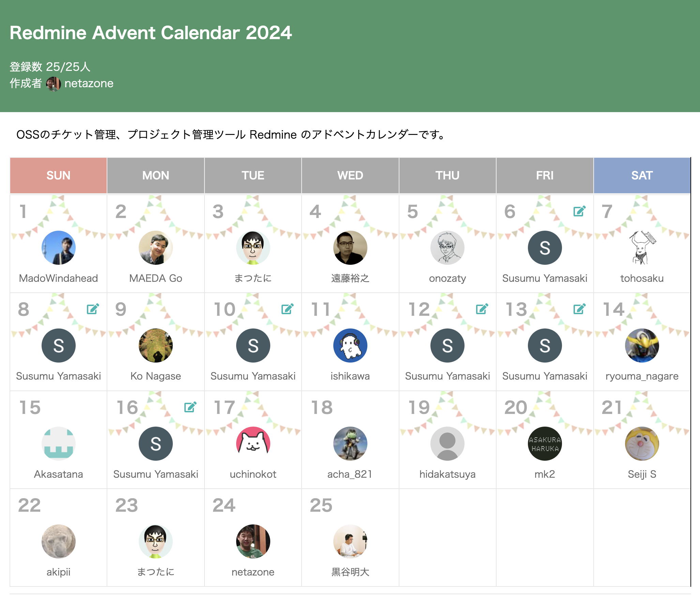Click the SUN column header

(x=58, y=175)
